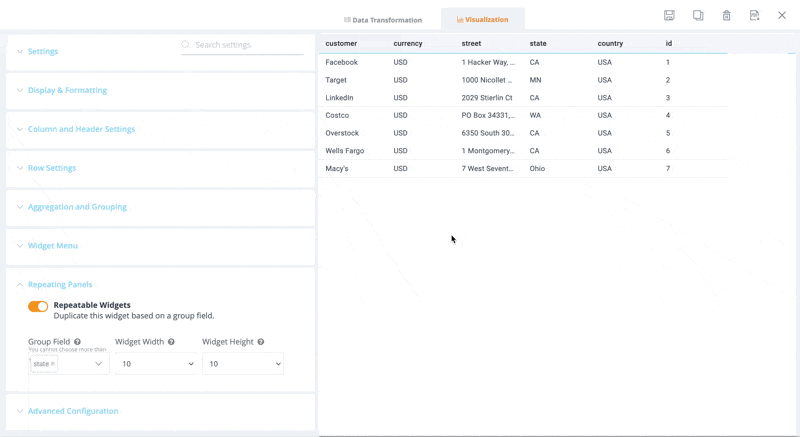Click the Widget Width help icon
800x437 pixels.
(x=171, y=342)
